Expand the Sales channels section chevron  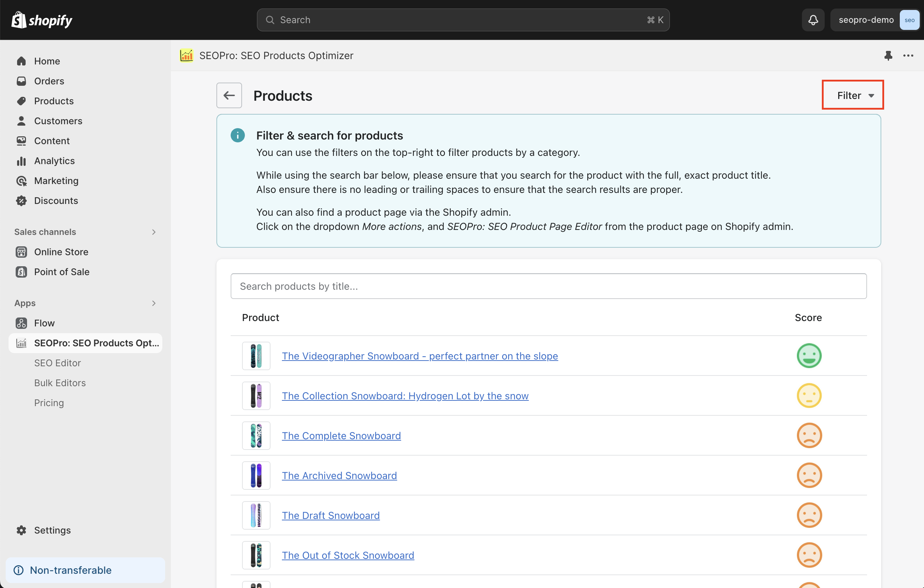click(154, 232)
